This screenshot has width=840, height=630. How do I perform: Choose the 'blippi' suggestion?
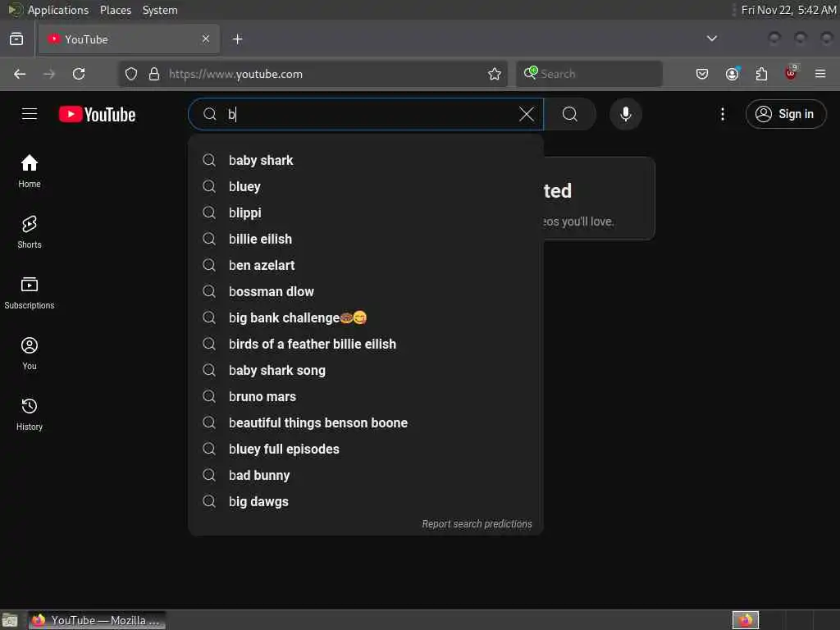(x=366, y=212)
